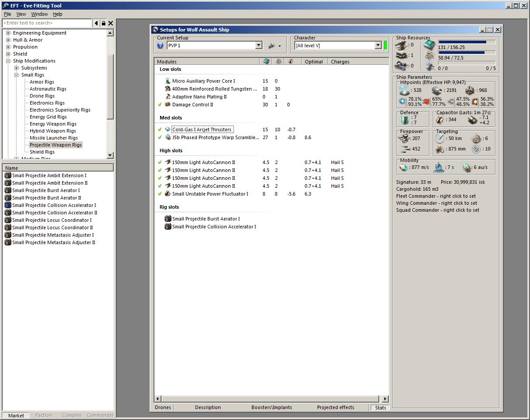
Task: Click the capacitor recharge battery icon
Action: tap(472, 119)
